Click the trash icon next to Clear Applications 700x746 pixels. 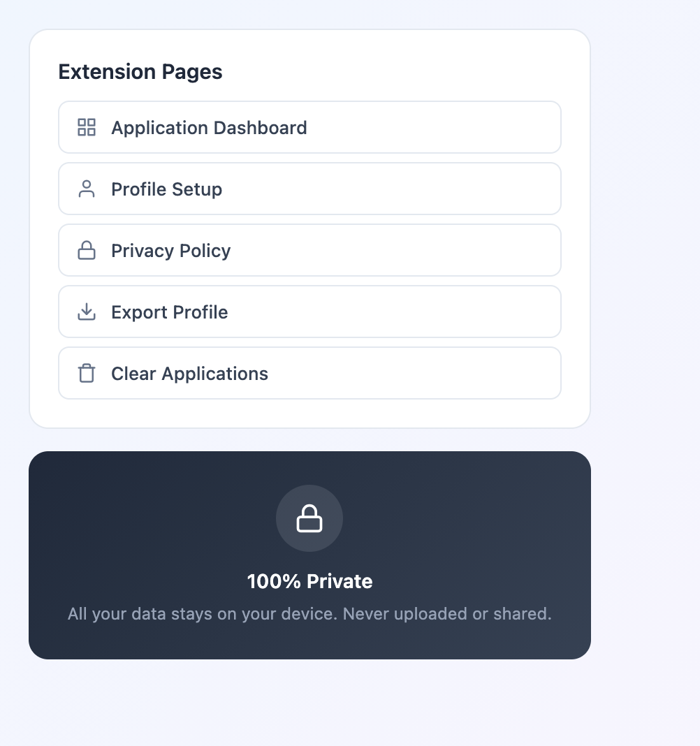pos(86,373)
